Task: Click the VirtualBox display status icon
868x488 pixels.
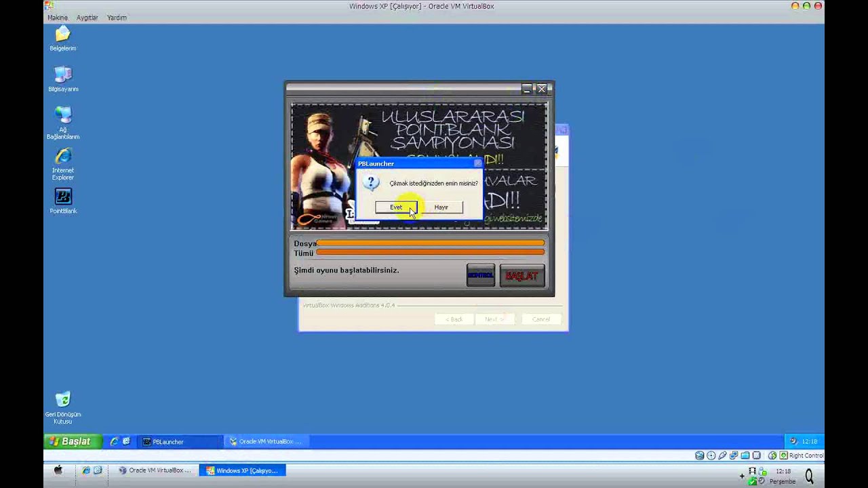Action: [757, 455]
